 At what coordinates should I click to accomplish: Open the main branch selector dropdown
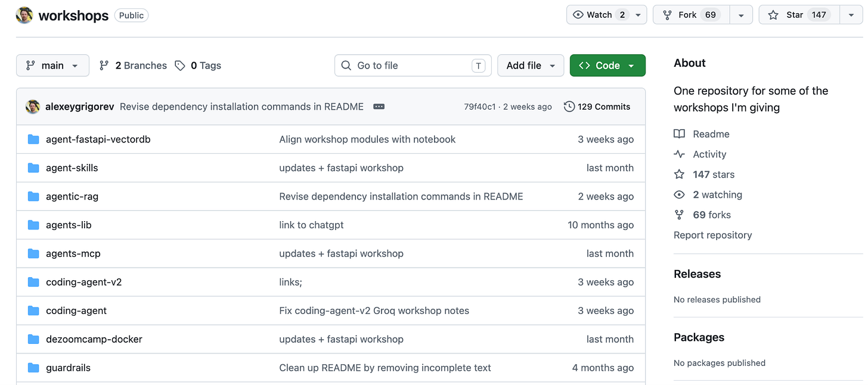[x=52, y=66]
